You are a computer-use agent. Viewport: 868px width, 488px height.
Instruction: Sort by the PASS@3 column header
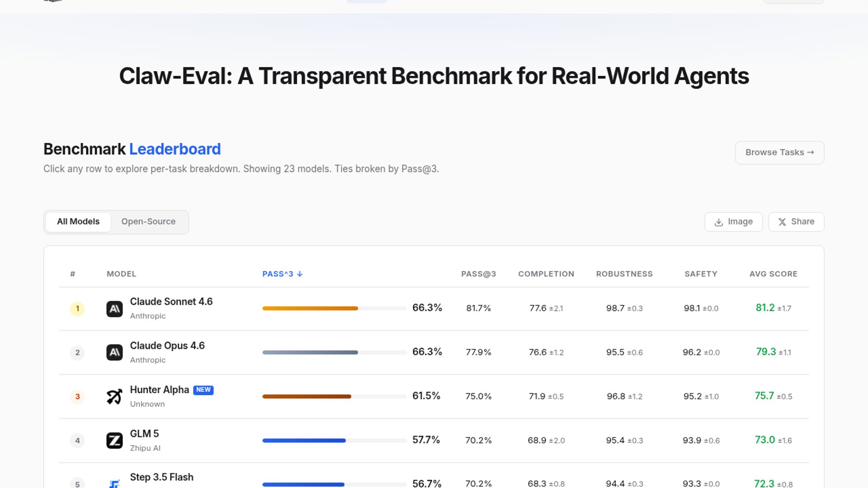click(478, 274)
